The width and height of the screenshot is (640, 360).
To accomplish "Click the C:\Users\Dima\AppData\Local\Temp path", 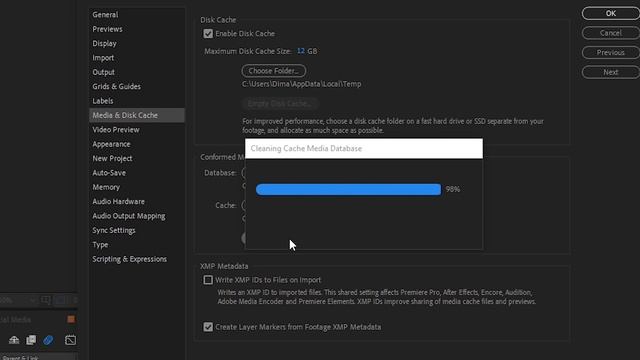I will pos(302,84).
